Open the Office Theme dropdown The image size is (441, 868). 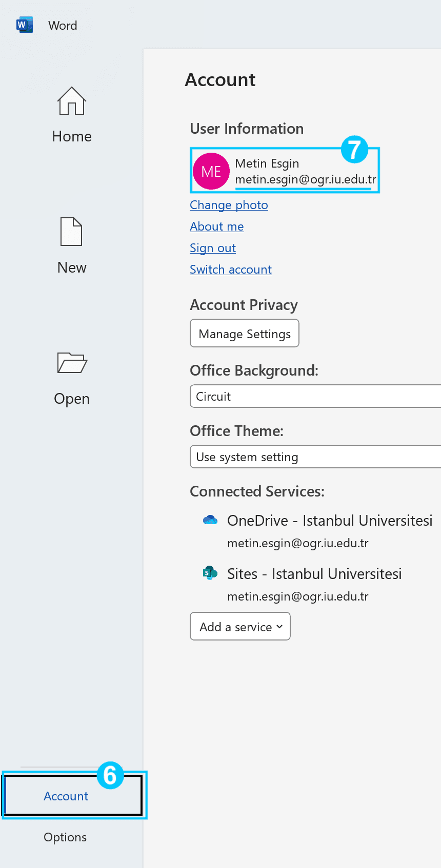[315, 457]
